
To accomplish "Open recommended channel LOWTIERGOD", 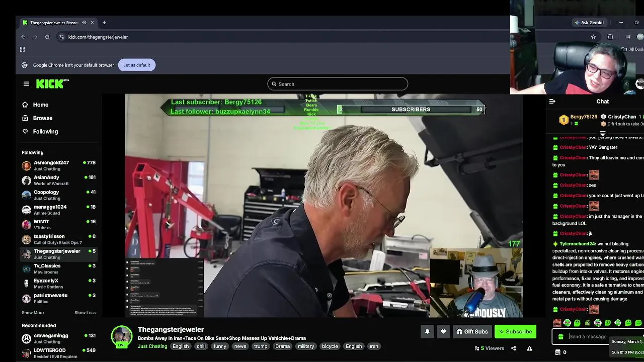I will point(58,353).
